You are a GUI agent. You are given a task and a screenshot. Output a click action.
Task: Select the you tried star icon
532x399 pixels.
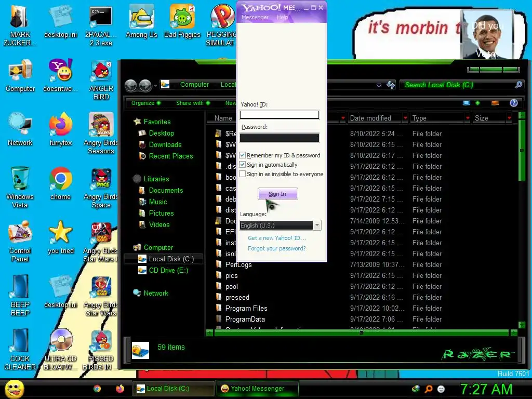click(60, 237)
